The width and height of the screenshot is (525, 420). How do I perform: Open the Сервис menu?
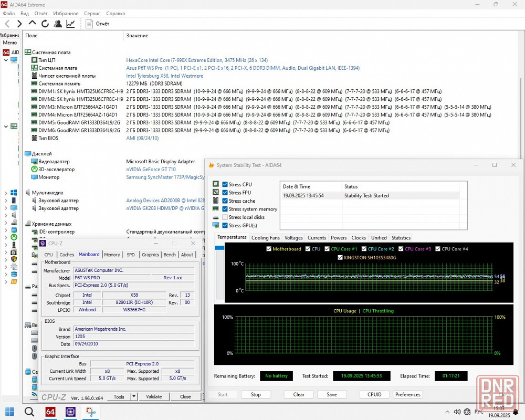[x=92, y=13]
